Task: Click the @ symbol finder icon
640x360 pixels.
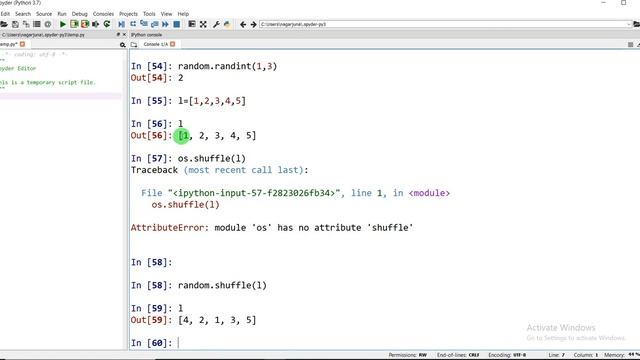Action: [48, 24]
